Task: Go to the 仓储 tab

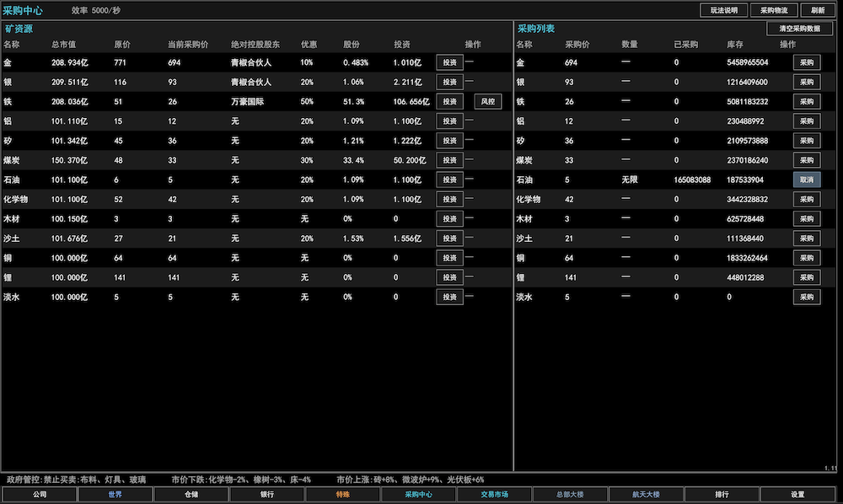Action: [x=191, y=495]
